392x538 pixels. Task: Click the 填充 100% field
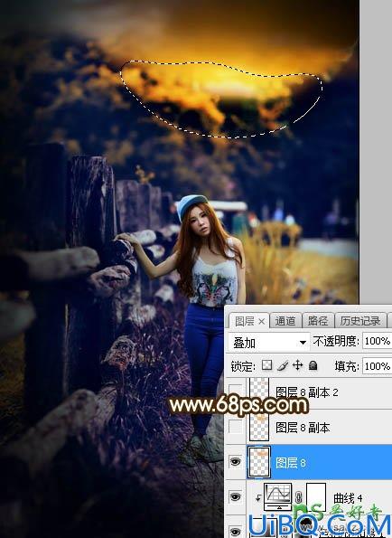377,366
